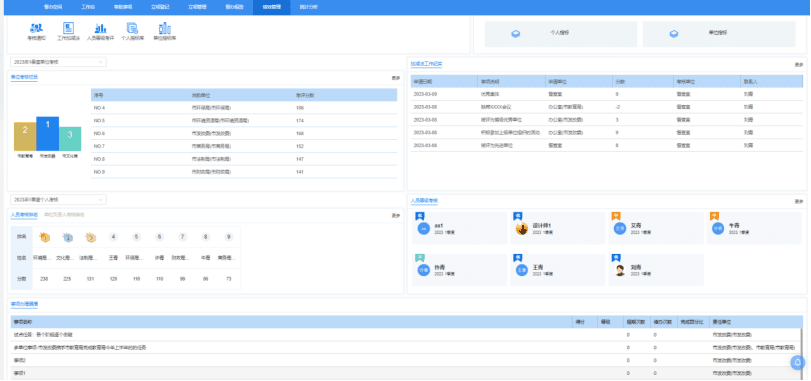Open the 个人指标 card
The height and width of the screenshot is (381, 811).
[x=561, y=34]
